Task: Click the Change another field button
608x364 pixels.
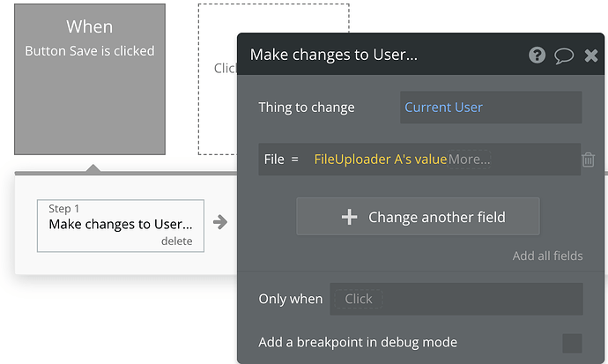Action: pos(418,217)
